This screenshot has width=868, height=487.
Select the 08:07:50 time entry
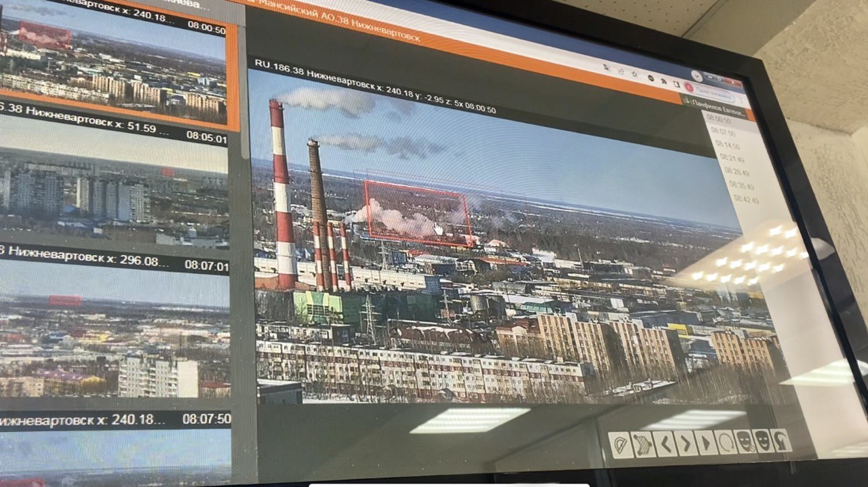pos(722,132)
